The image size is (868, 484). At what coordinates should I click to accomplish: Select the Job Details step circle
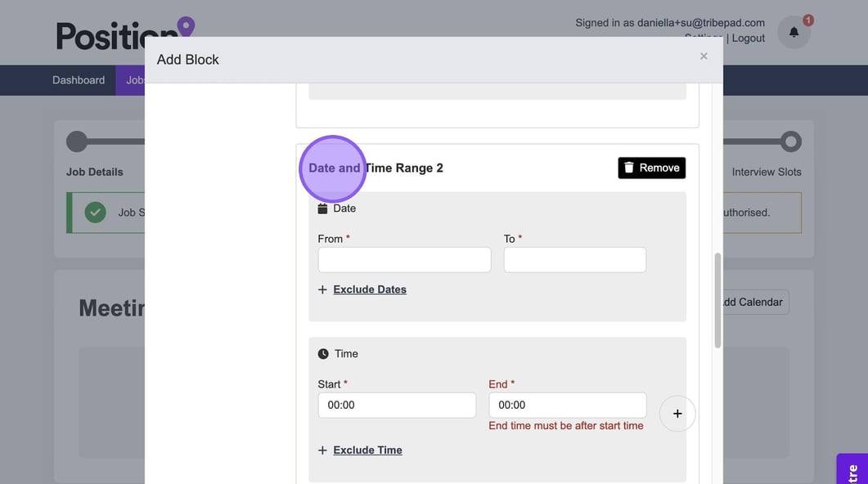pos(77,141)
